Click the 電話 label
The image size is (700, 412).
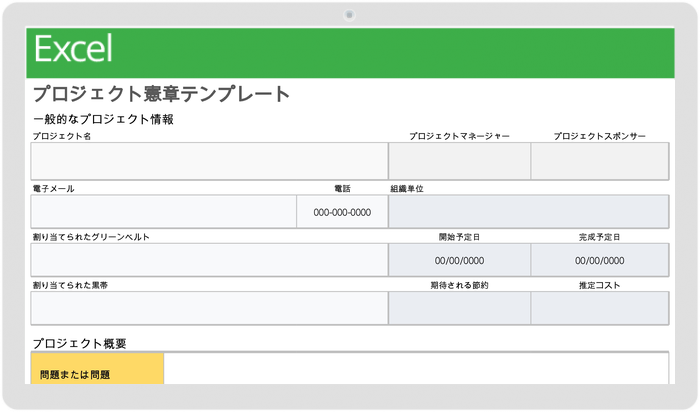342,189
